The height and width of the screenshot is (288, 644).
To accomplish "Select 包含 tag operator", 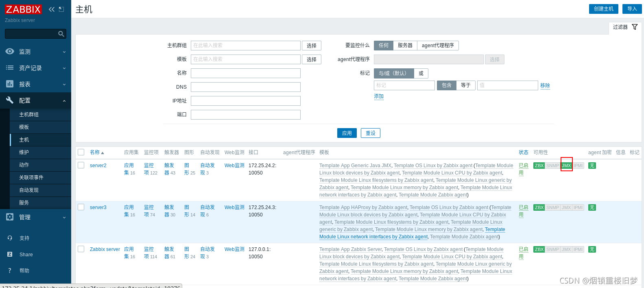I will point(447,85).
